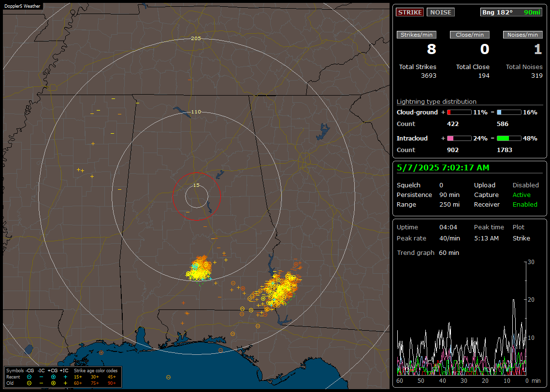550x392 pixels.
Task: Click the Total Close value 194
Action: (x=484, y=76)
